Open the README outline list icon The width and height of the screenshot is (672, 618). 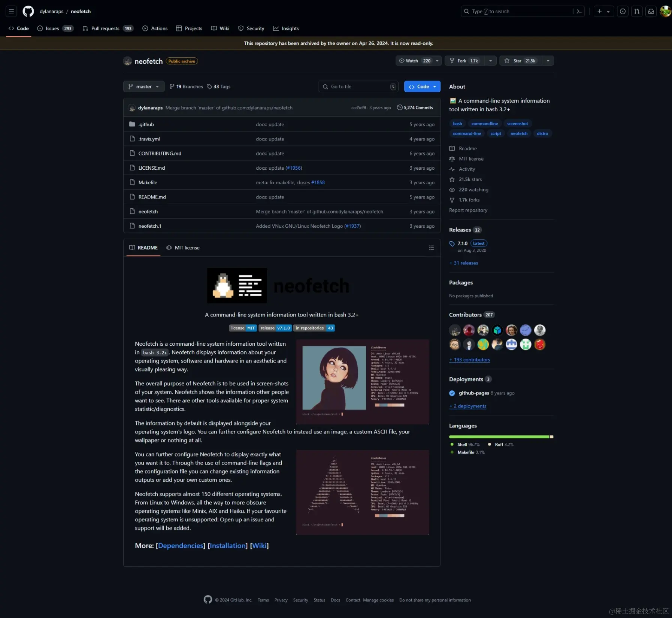(x=432, y=248)
